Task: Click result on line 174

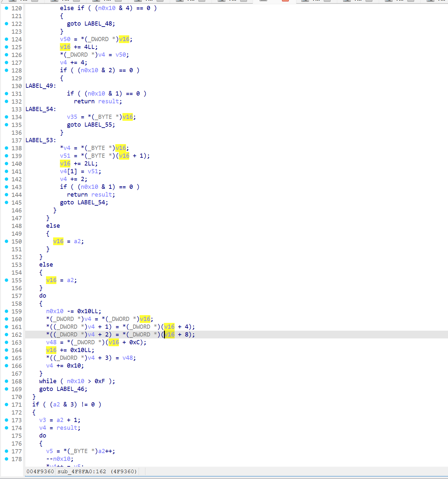Action: (x=67, y=428)
